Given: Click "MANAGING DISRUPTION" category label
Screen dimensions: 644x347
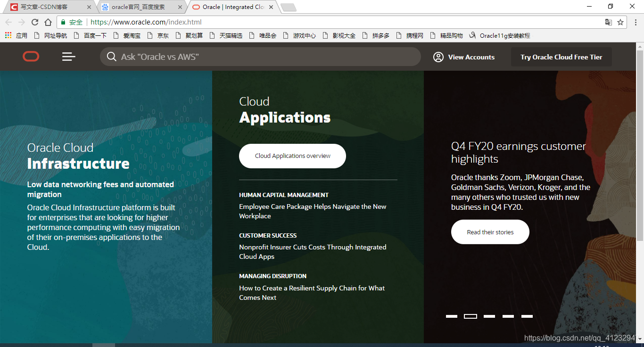Looking at the screenshot, I should click(273, 276).
